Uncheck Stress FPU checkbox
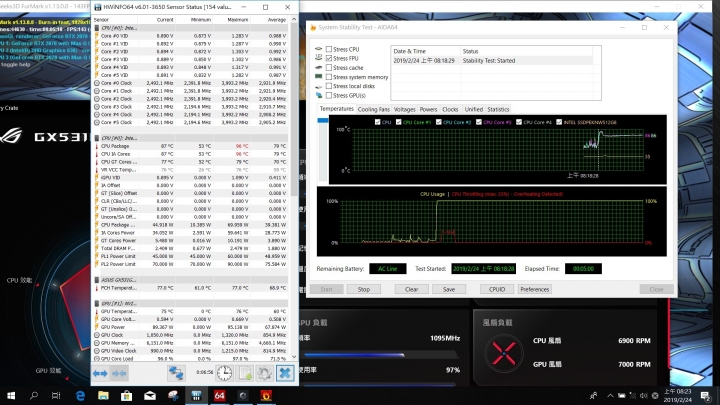Screen dimensions: 720x405 (x=329, y=58)
